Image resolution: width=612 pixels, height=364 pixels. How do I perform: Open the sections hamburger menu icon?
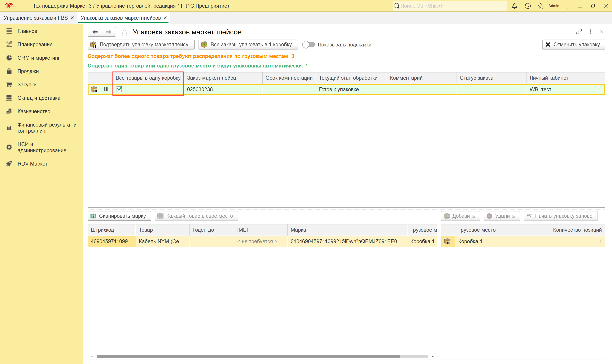click(x=24, y=6)
